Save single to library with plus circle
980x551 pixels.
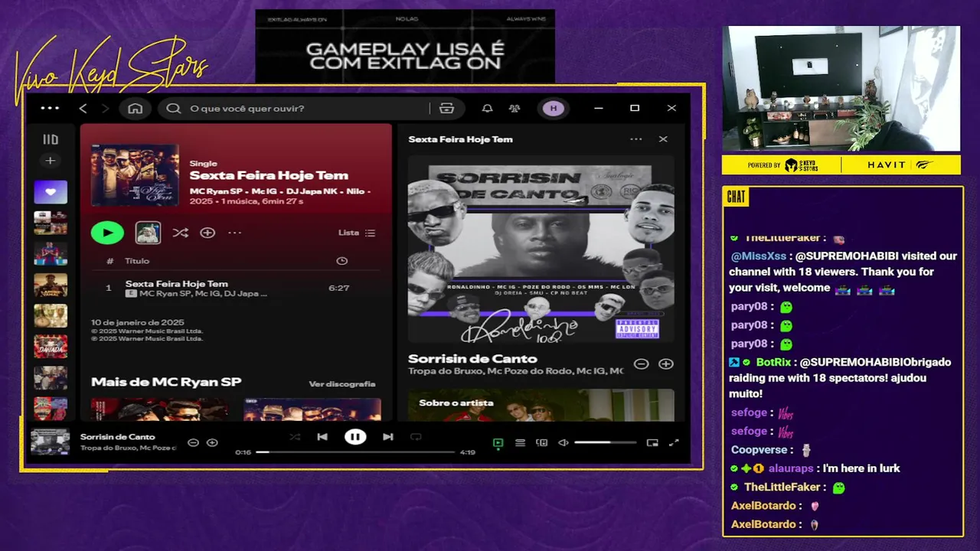(207, 233)
